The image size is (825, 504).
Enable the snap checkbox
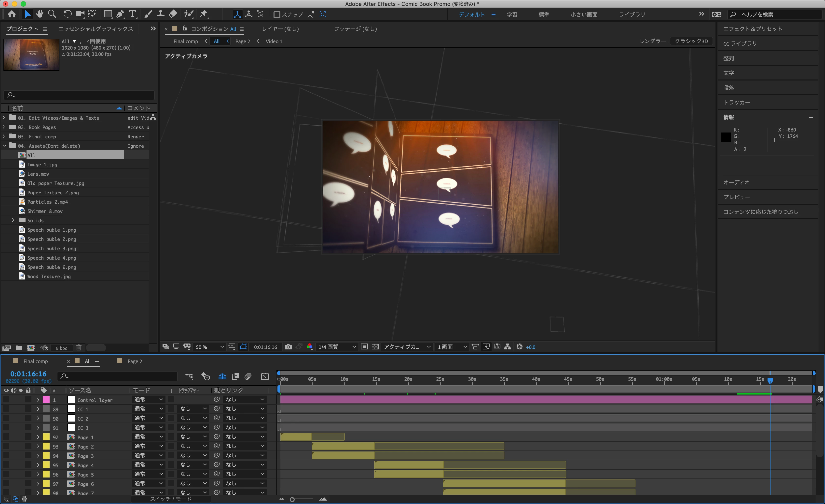277,15
